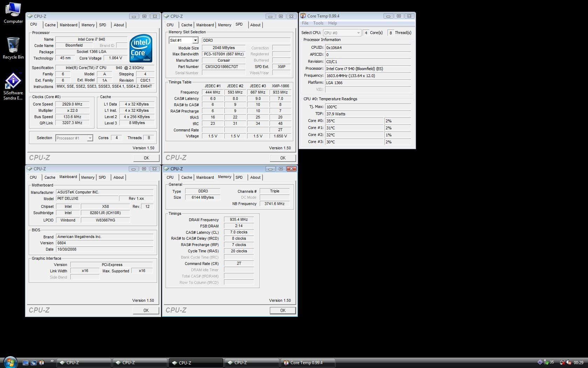Click OK in the CPU tab CPU-Z window

point(146,158)
